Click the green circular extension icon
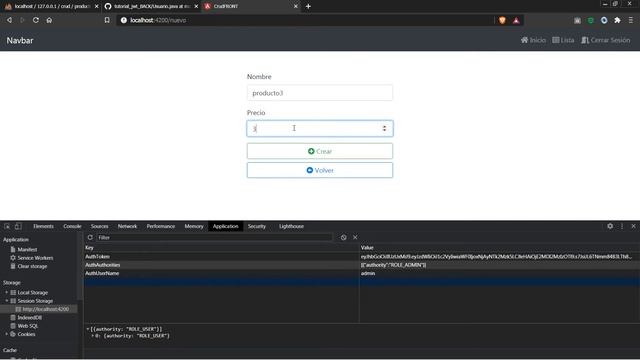 pos(591,20)
